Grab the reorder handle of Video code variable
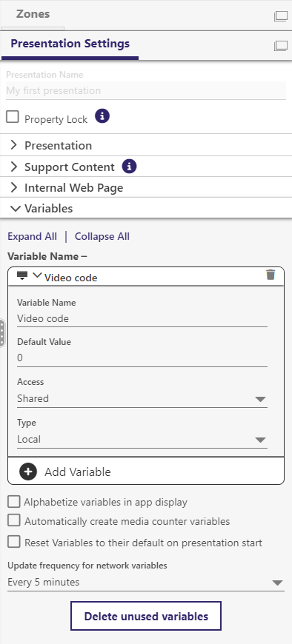The image size is (292, 644). tap(22, 275)
